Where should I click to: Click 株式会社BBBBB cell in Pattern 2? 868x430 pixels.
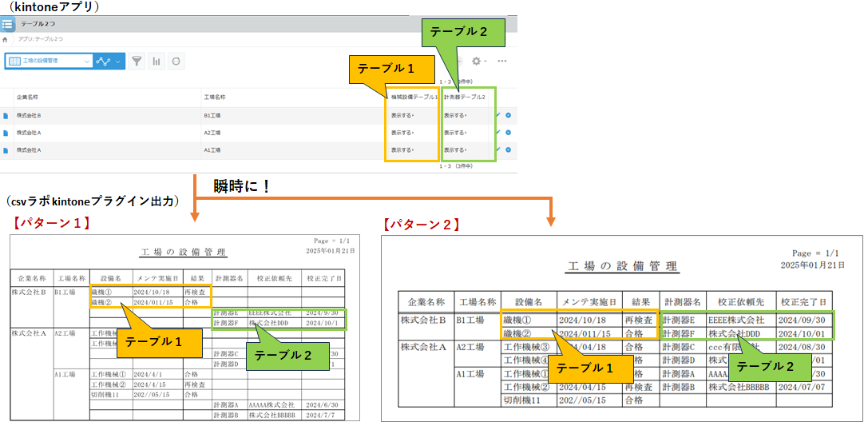click(x=739, y=386)
